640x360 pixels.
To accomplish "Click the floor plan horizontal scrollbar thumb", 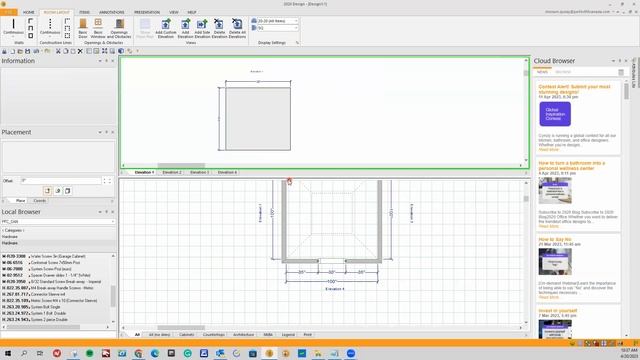I will pyautogui.click(x=181, y=327).
